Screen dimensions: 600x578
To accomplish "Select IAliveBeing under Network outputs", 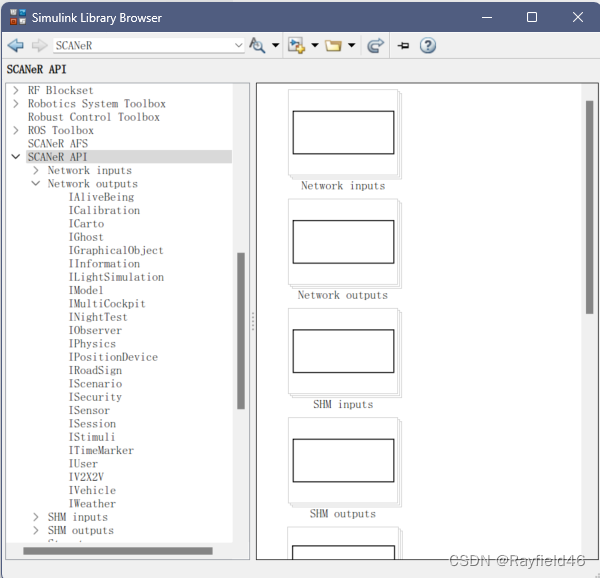I will [x=101, y=197].
